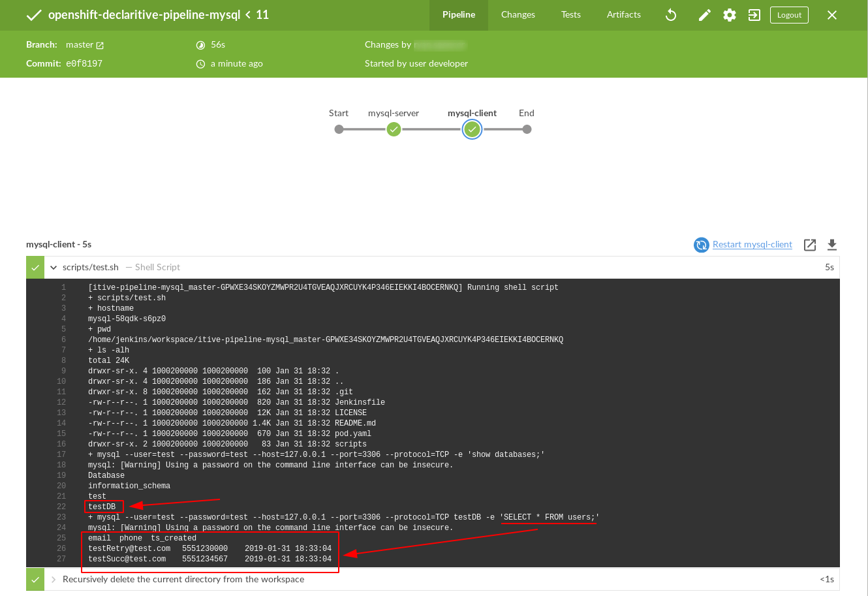This screenshot has height=596, width=868.
Task: Click the 'mysql-58qdk-s6pz0' hostname line
Action: coord(127,319)
